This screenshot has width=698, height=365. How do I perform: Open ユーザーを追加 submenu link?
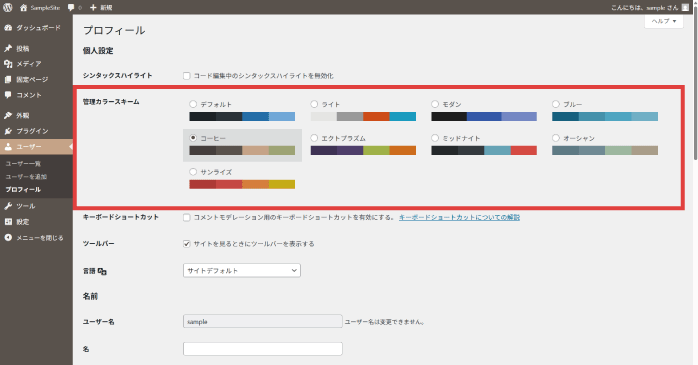(26, 177)
